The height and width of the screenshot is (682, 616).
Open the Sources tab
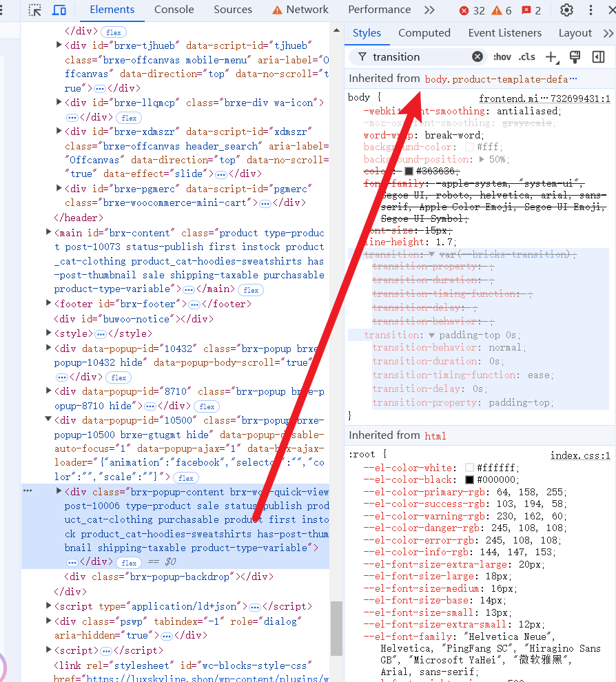(233, 10)
